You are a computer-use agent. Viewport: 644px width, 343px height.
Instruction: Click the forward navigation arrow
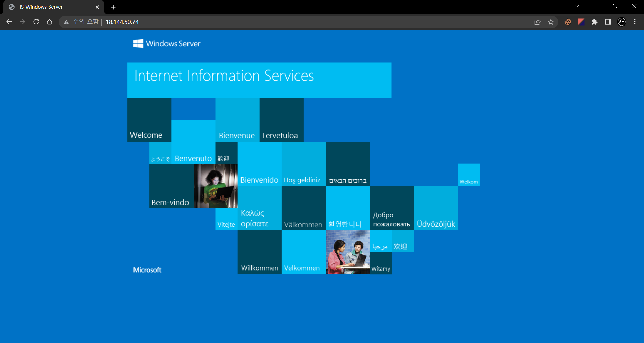click(22, 22)
